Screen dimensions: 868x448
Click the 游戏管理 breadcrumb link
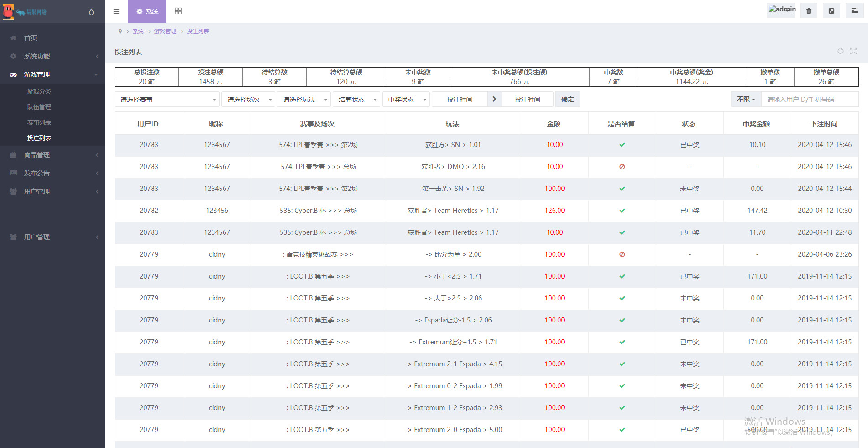pos(165,32)
